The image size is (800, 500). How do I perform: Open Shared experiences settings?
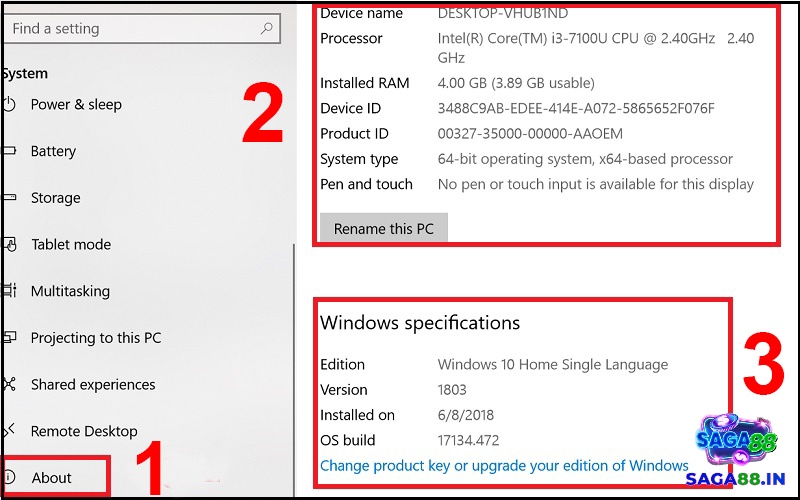(x=93, y=385)
